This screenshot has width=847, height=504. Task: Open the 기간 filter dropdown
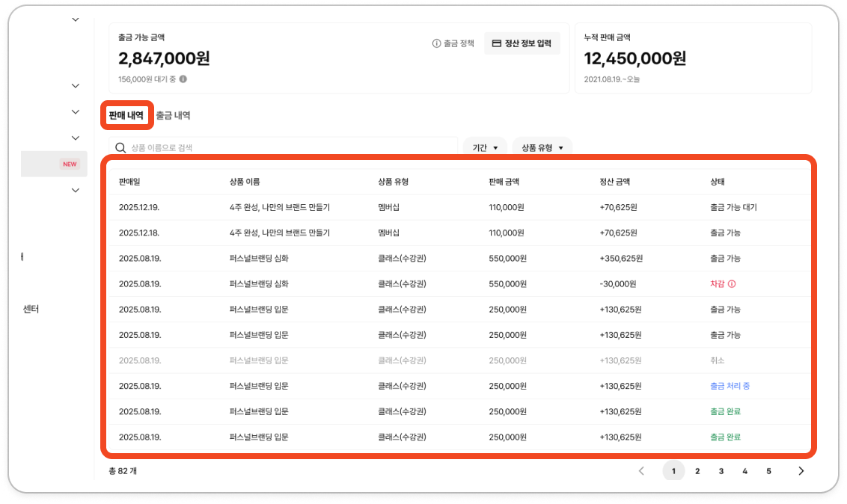(x=485, y=148)
